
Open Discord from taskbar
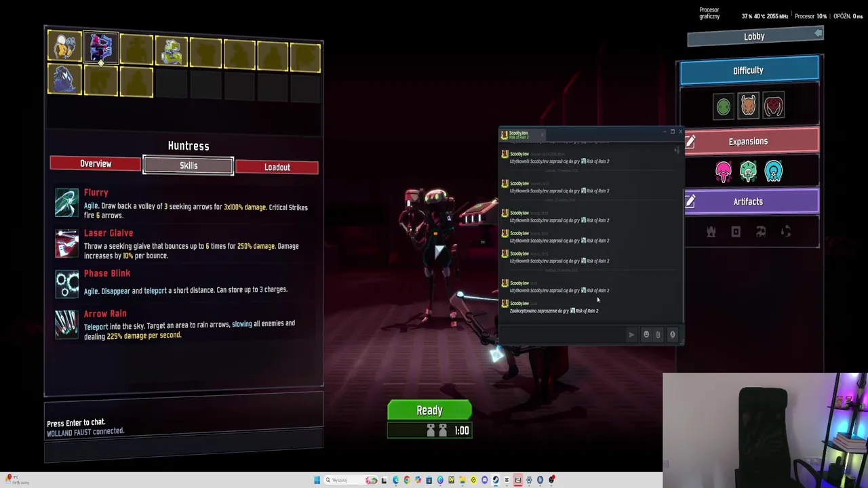(485, 481)
